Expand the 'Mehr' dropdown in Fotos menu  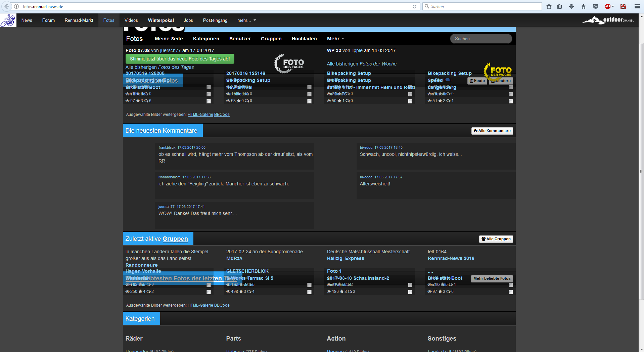coord(335,39)
